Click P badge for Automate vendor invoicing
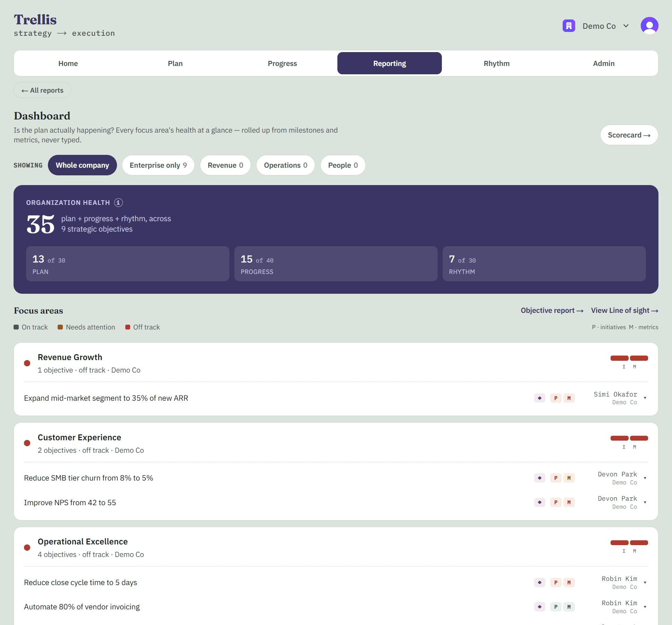 coord(556,607)
